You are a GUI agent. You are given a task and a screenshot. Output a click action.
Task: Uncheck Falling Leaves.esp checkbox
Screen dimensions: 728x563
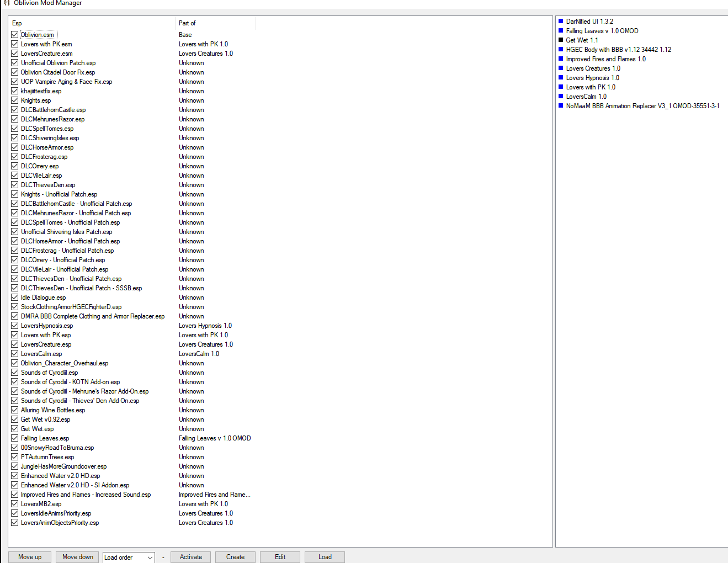(x=15, y=438)
